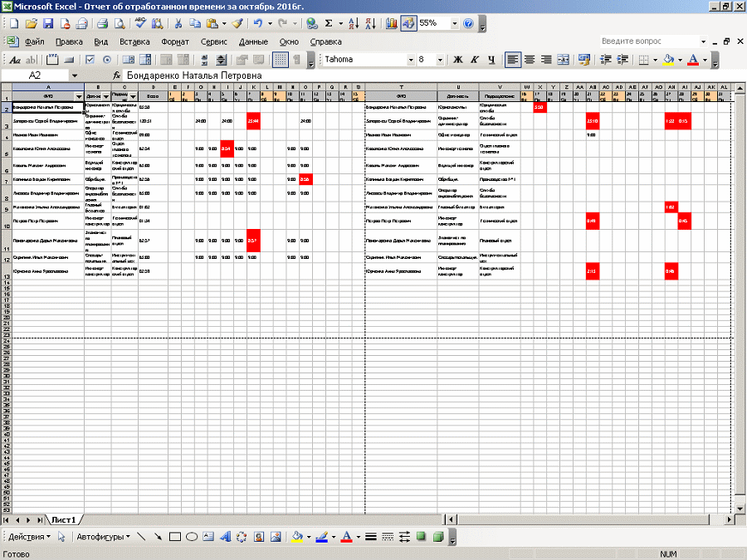Screen dimensions: 747x560
Task: Insert WordArt from the drawing toolbar
Action: (x=225, y=537)
